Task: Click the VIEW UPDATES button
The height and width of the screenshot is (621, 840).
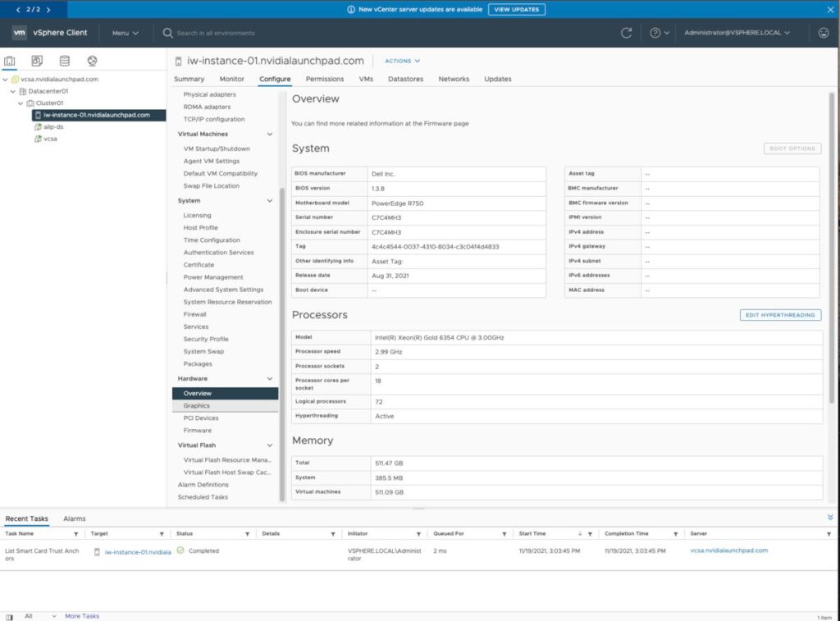Action: tap(517, 9)
